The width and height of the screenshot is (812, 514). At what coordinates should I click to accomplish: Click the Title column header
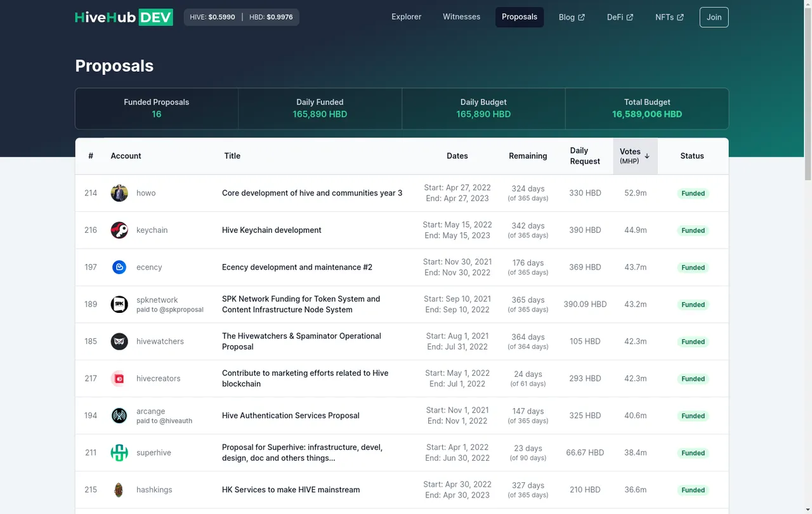(232, 156)
